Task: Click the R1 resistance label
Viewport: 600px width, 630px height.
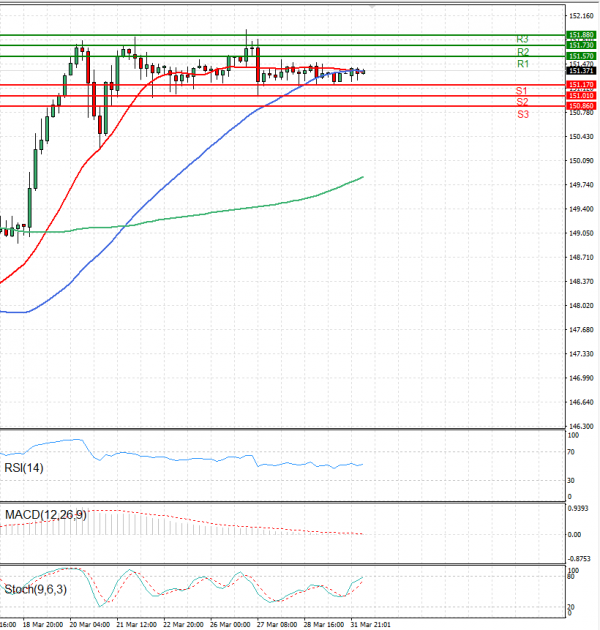Action: point(523,64)
